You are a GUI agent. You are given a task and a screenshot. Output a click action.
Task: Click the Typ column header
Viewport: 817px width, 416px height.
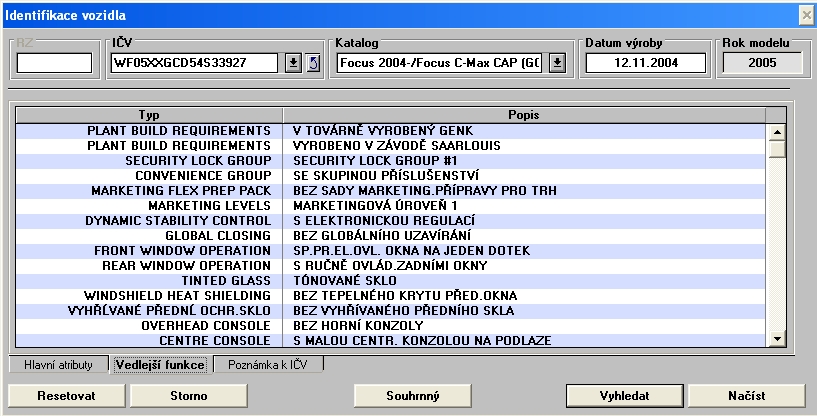(x=148, y=115)
